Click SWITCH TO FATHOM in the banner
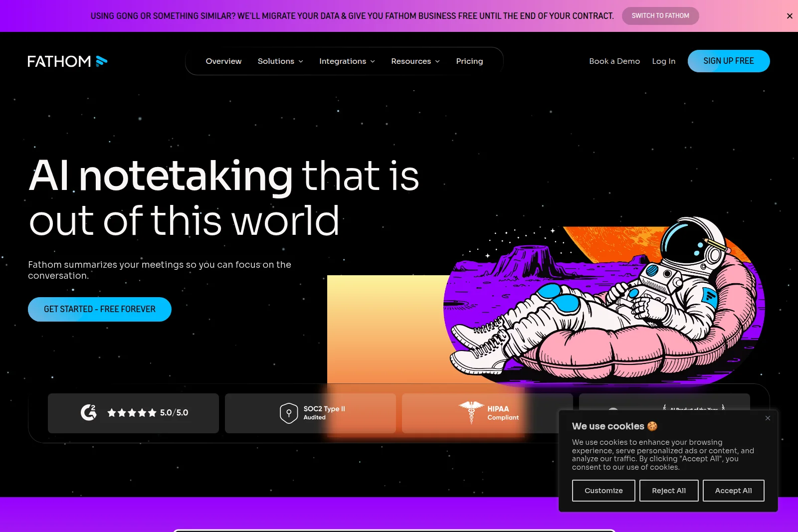Screen dimensions: 798x532 click(660, 15)
